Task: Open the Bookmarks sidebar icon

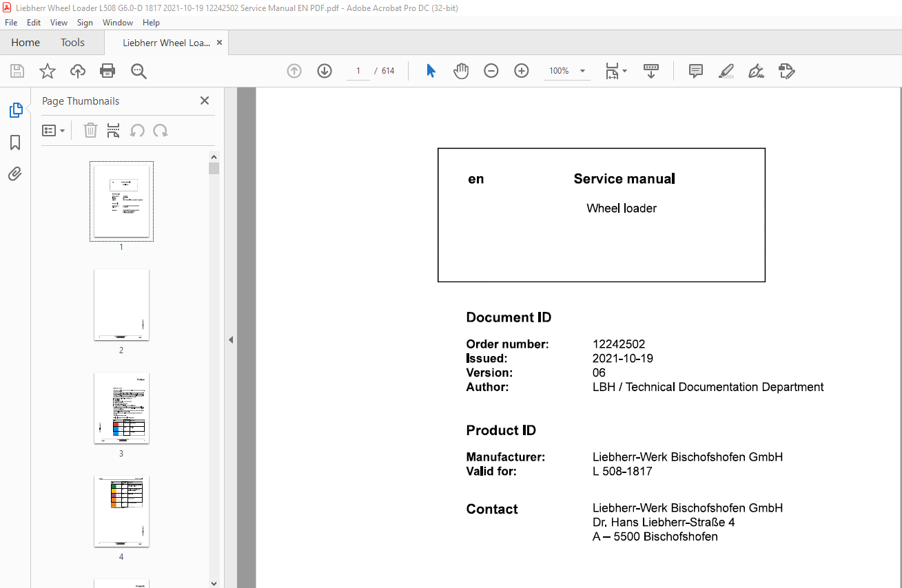Action: tap(15, 143)
